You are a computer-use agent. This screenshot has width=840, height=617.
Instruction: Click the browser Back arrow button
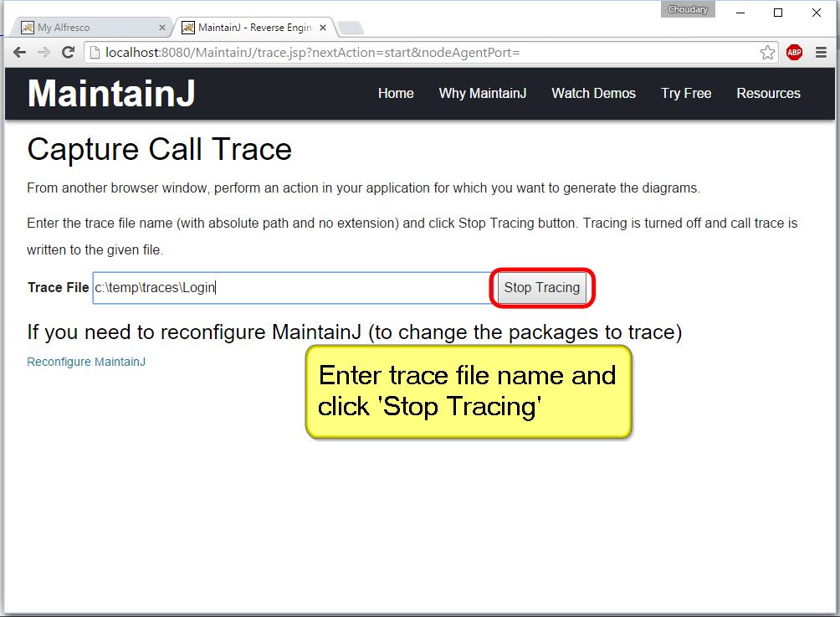[19, 53]
